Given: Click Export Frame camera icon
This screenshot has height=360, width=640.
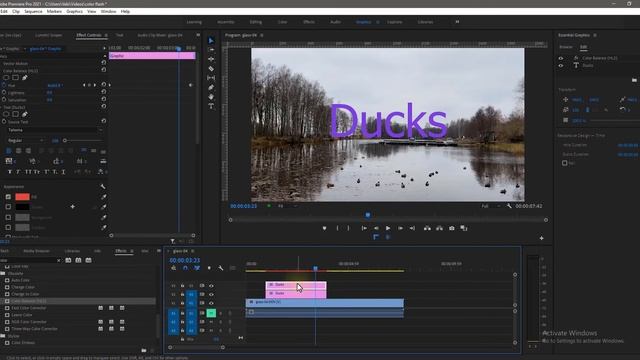Looking at the screenshot, I should click(452, 228).
